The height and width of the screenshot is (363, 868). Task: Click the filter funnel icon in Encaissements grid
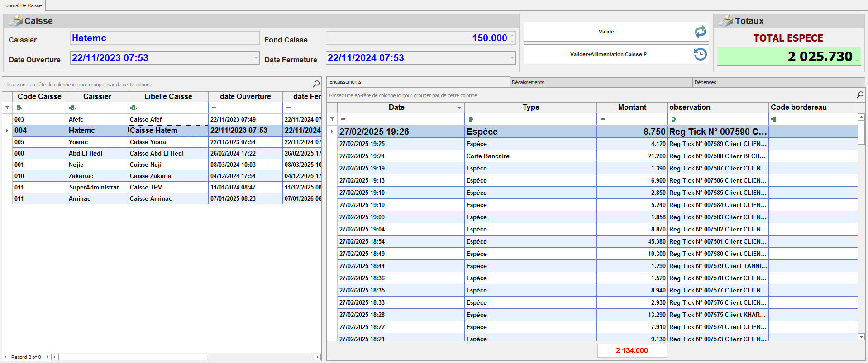pyautogui.click(x=332, y=119)
